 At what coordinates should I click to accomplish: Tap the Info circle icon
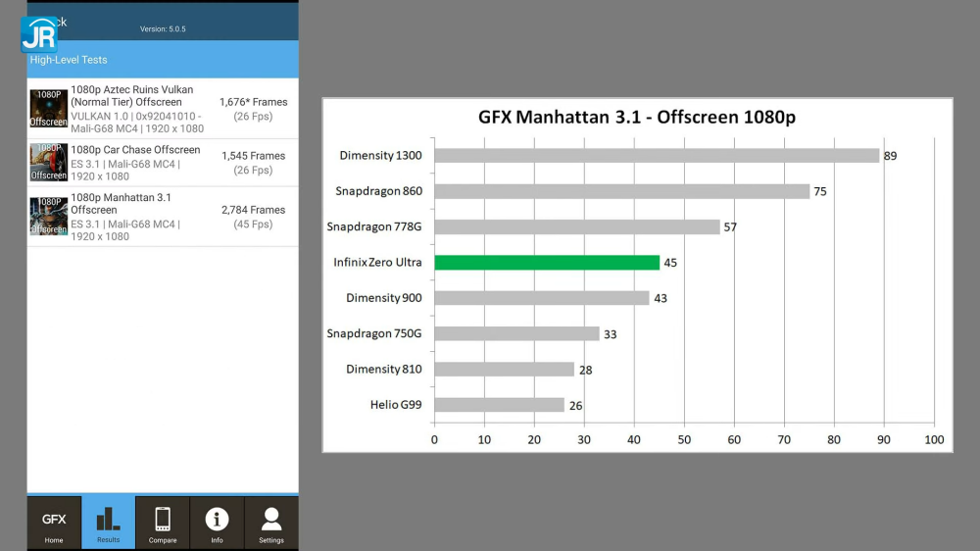click(217, 523)
